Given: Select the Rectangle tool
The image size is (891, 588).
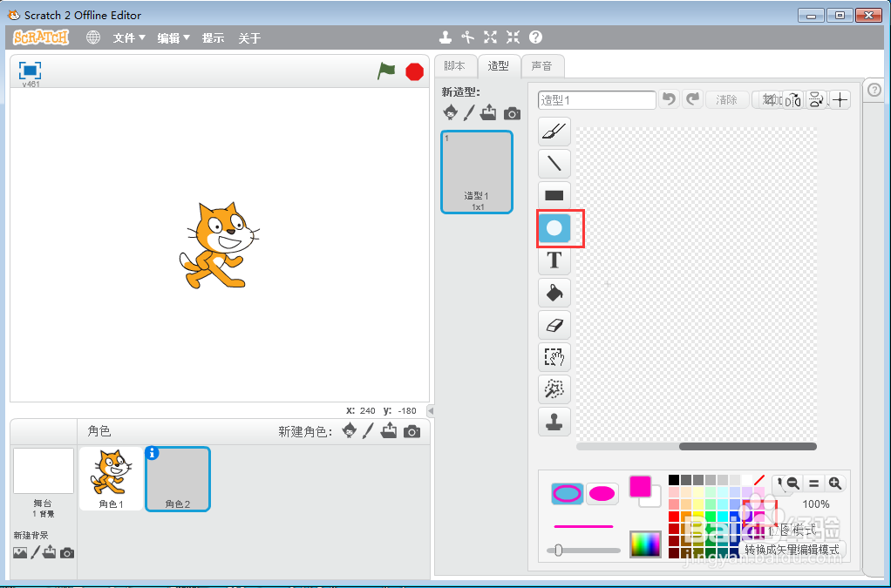Looking at the screenshot, I should pyautogui.click(x=554, y=196).
